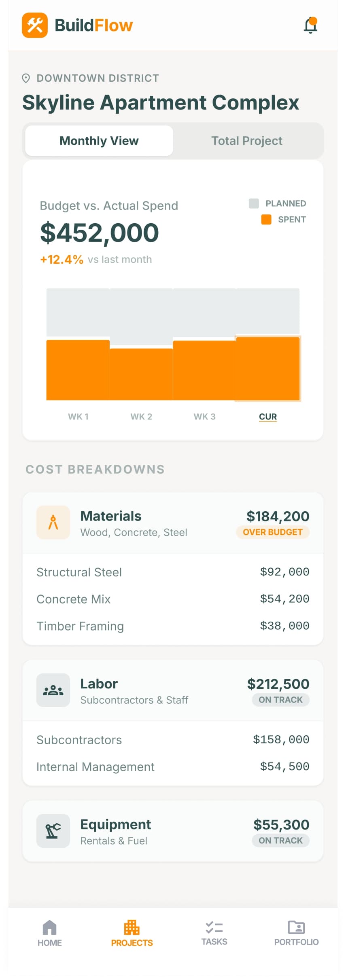Select the CUR week in the chart

(267, 416)
